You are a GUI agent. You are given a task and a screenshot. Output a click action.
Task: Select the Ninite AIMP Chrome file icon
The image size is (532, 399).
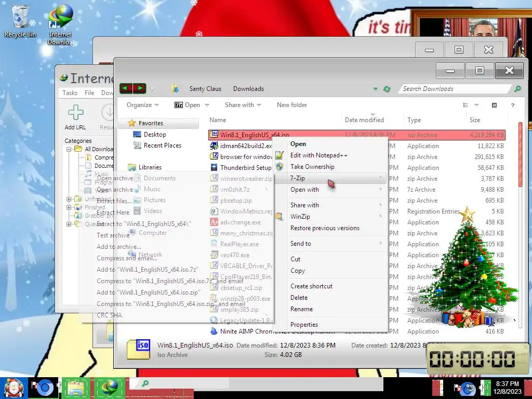pos(214,331)
